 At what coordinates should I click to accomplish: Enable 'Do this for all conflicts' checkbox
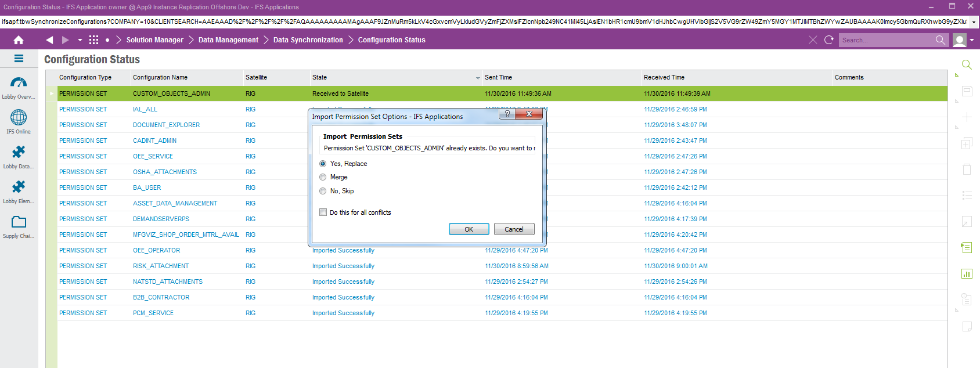(323, 212)
